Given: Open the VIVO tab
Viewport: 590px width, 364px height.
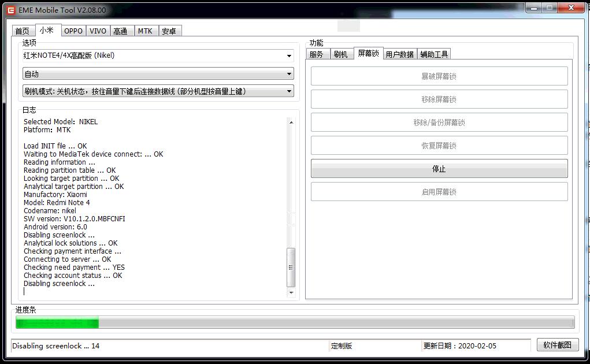Looking at the screenshot, I should click(98, 31).
